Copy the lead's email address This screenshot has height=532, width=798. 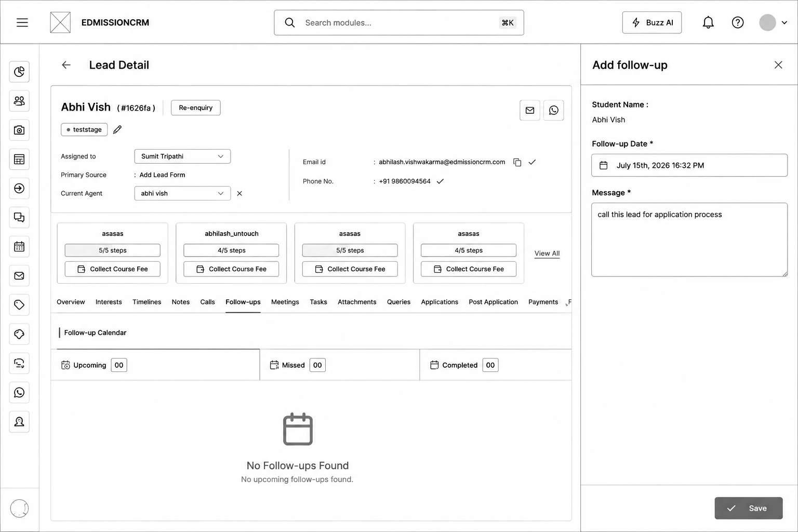(517, 162)
